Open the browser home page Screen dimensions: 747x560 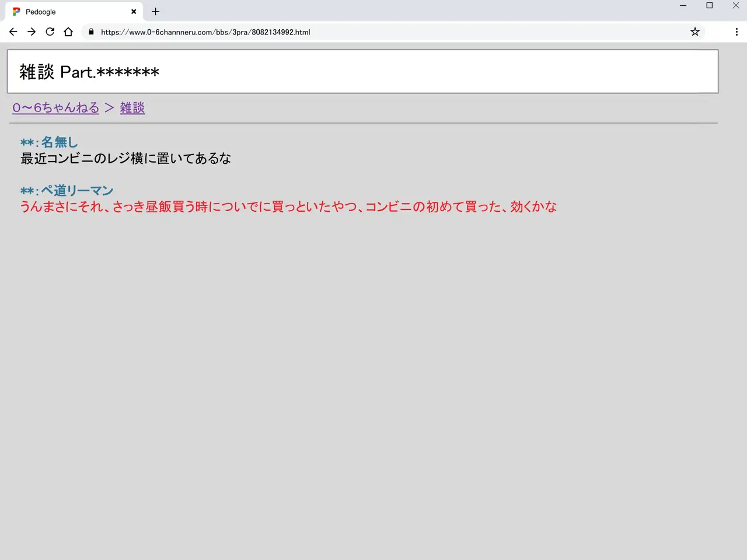click(x=68, y=32)
